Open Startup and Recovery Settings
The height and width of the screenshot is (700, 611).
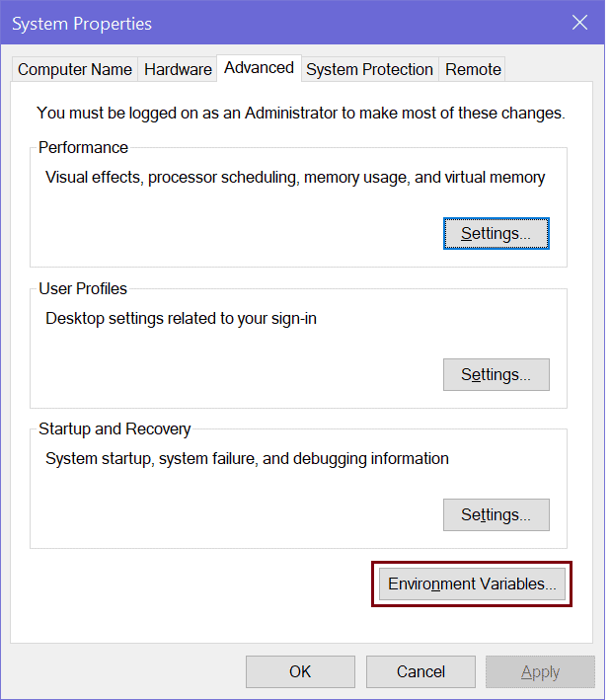coord(496,515)
